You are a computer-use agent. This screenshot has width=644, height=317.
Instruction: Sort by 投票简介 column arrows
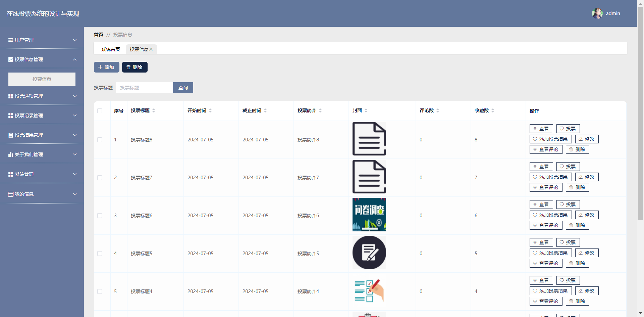[x=320, y=110]
